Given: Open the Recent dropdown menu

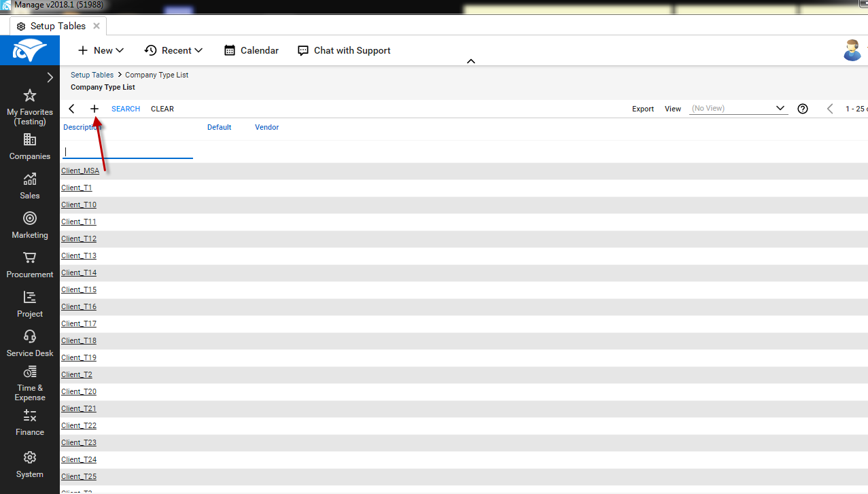Looking at the screenshot, I should (x=174, y=50).
